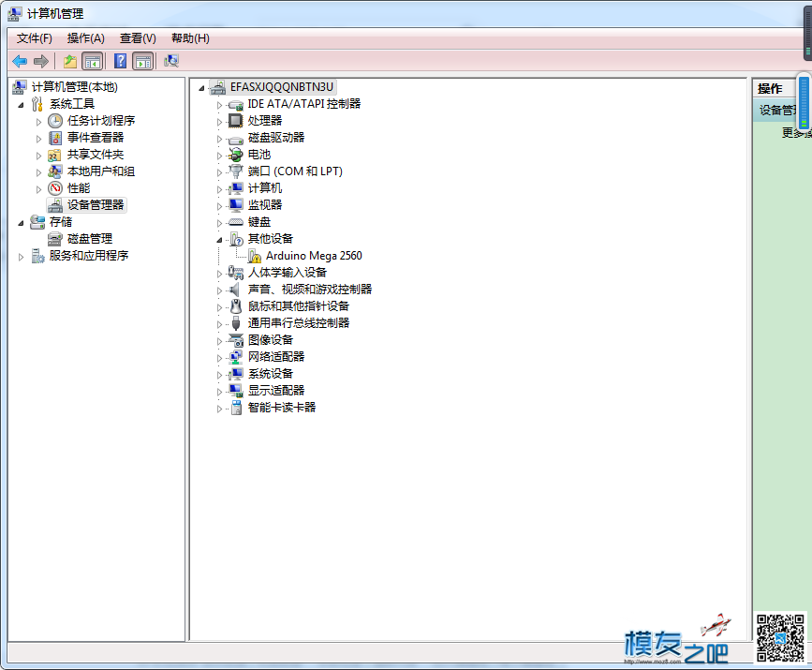Image resolution: width=812 pixels, height=670 pixels.
Task: Select the Arduino Mega 2560 device
Action: (314, 256)
